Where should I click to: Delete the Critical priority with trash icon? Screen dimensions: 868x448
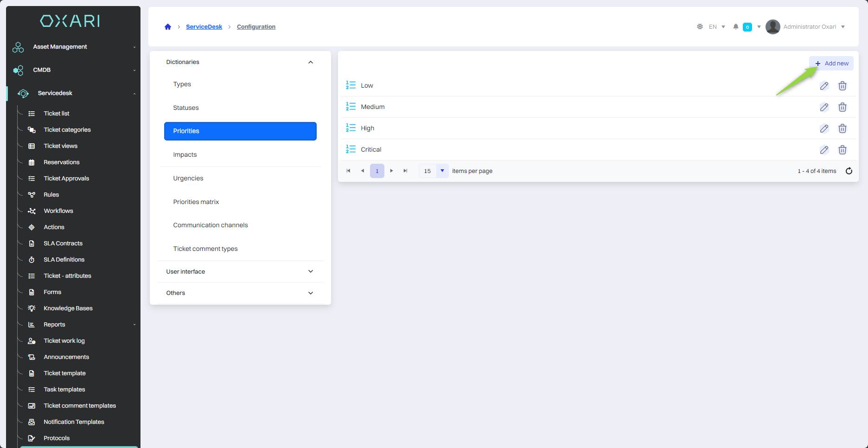coord(842,150)
